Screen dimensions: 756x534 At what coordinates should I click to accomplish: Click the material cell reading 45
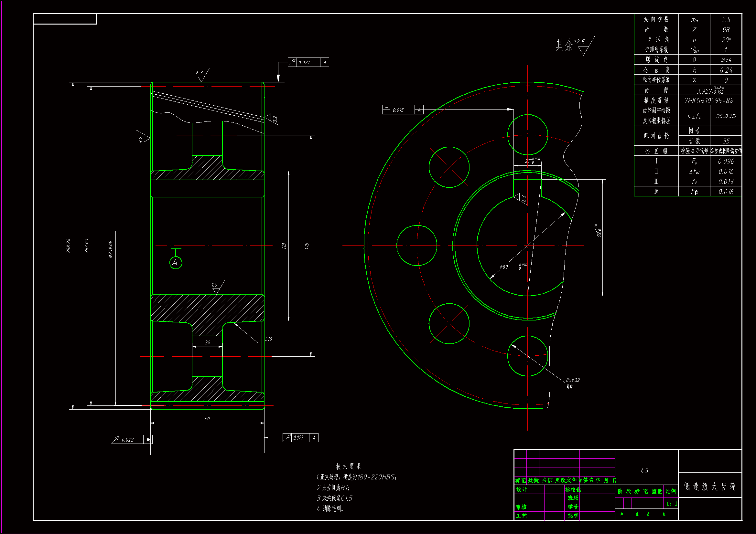[644, 470]
